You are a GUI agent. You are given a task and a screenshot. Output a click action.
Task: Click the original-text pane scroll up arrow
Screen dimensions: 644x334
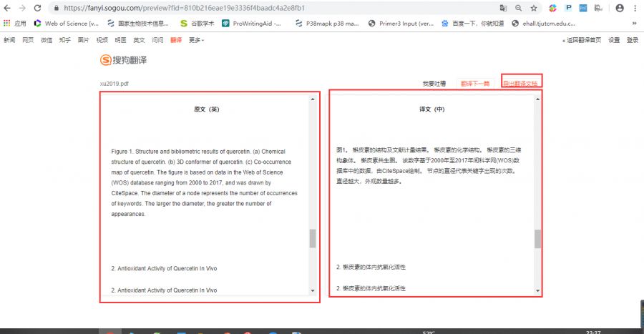click(x=313, y=99)
